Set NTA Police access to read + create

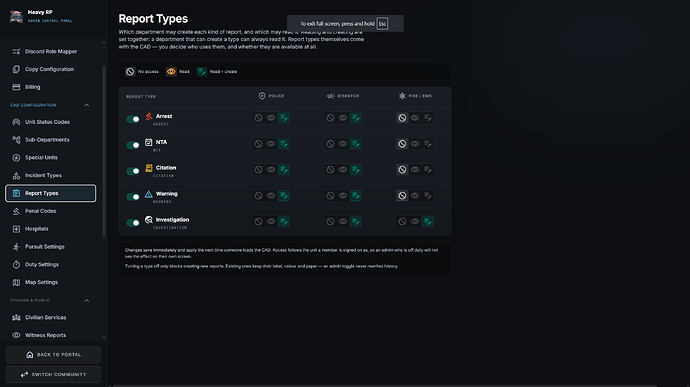pos(284,144)
